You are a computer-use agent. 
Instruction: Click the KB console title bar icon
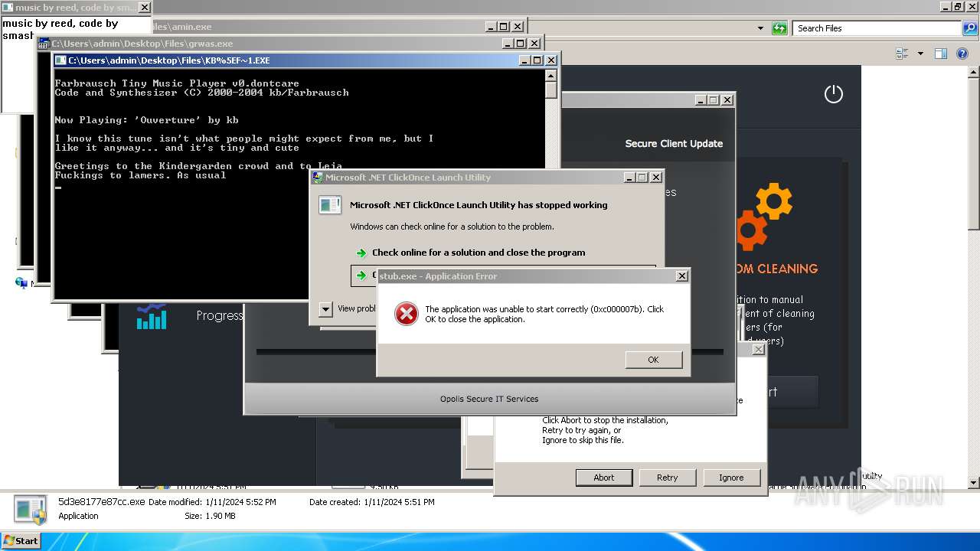(60, 60)
